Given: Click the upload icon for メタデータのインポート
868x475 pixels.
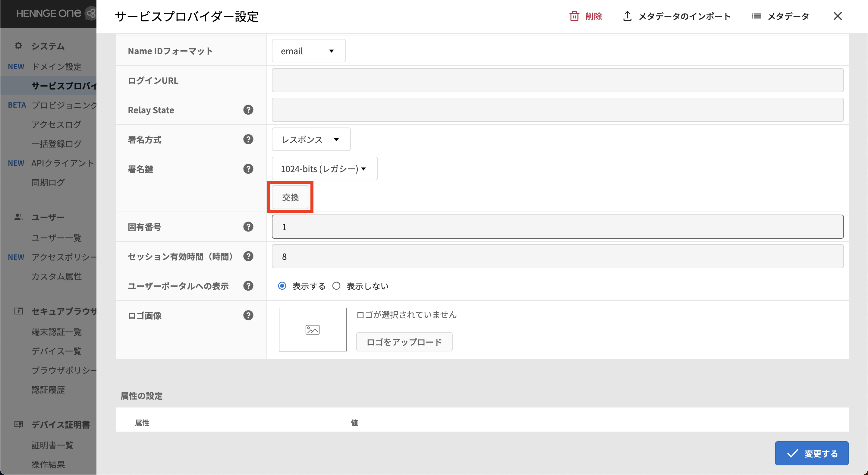Looking at the screenshot, I should pos(627,16).
